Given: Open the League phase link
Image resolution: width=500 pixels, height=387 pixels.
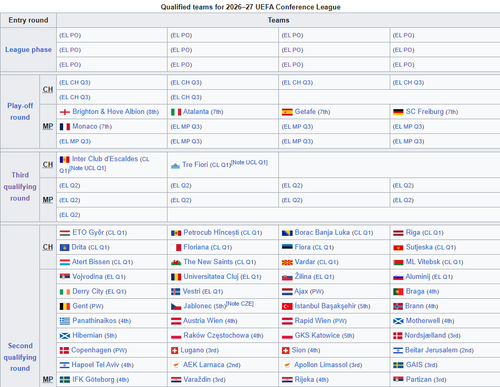Looking at the screenshot, I should pyautogui.click(x=28, y=49).
